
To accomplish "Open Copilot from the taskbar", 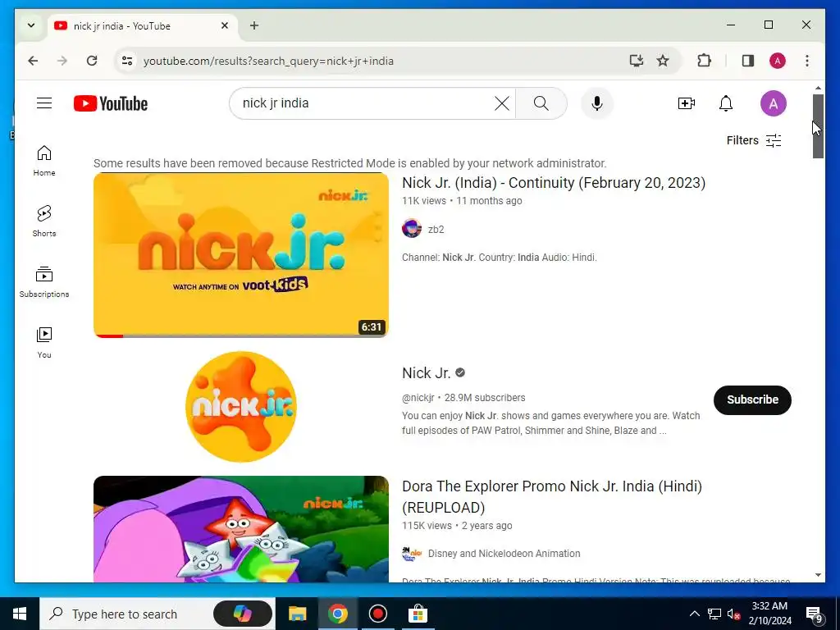I will click(243, 614).
